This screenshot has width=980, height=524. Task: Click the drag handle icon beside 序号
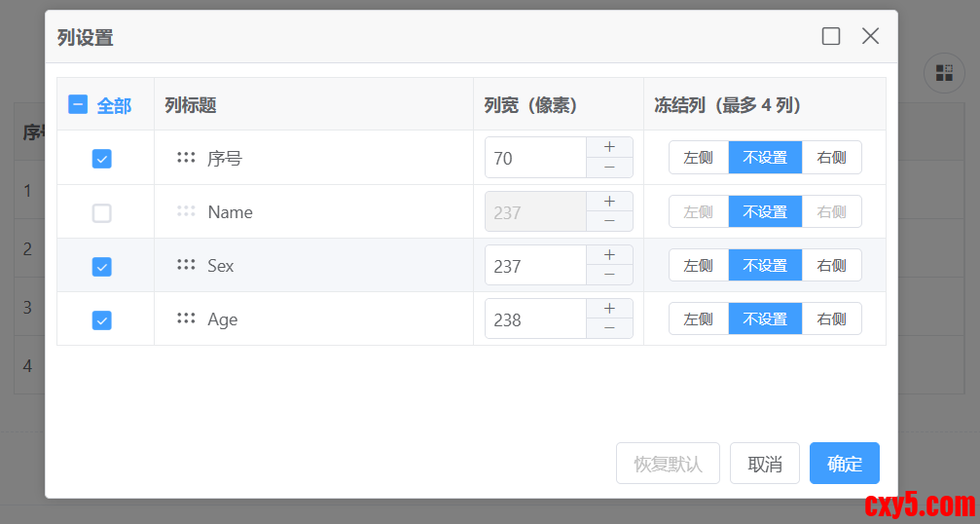point(186,158)
